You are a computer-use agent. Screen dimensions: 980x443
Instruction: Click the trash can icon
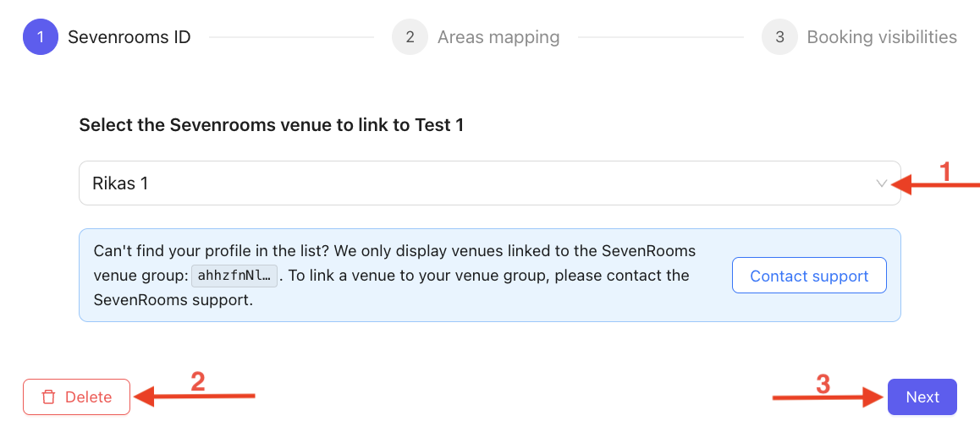[x=49, y=397]
